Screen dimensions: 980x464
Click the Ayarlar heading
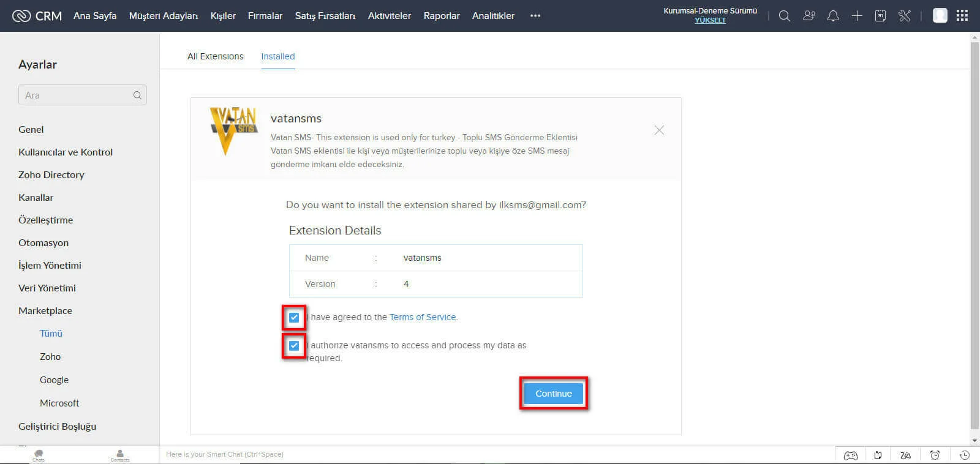[x=37, y=64]
